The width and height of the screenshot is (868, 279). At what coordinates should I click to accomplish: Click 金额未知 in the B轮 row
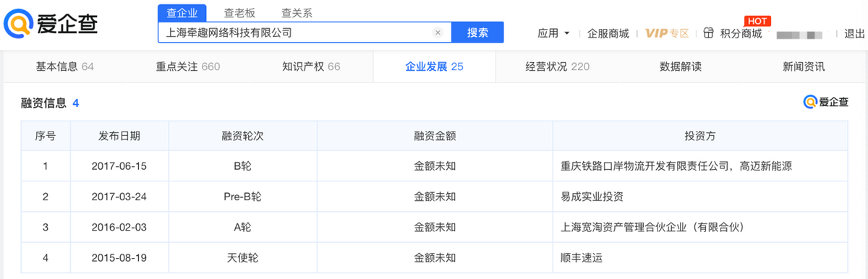[x=434, y=166]
